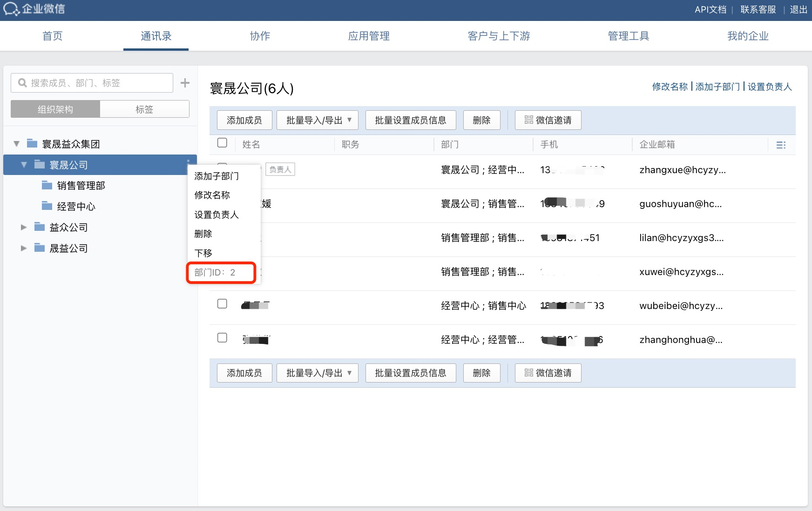Click the QR icon on bottom 微信邀请
The image size is (812, 511).
(528, 373)
